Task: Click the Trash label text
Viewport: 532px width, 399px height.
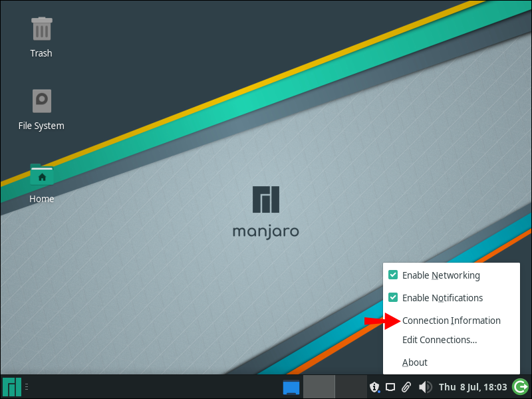Action: coord(41,53)
